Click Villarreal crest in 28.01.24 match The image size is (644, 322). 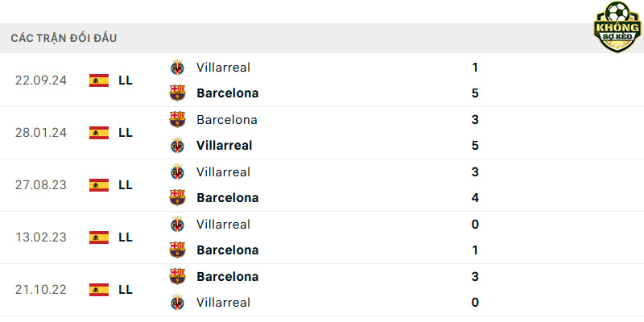(177, 146)
